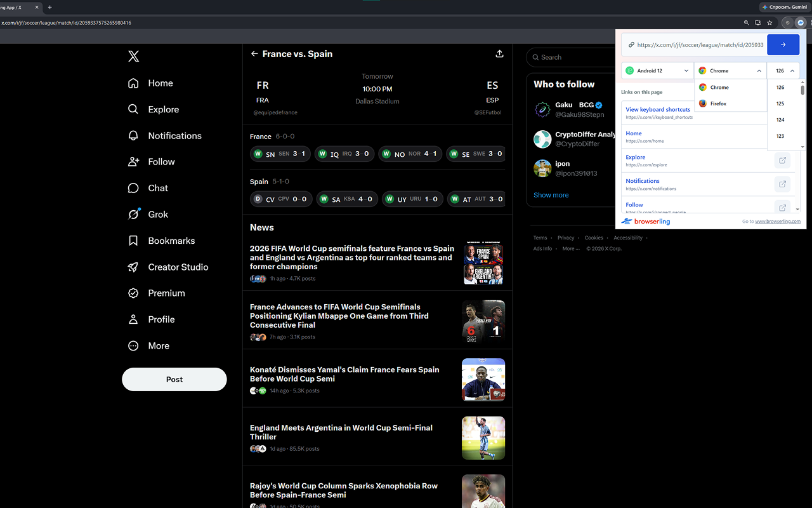Open Follow people icon
The image size is (812, 508).
point(133,162)
